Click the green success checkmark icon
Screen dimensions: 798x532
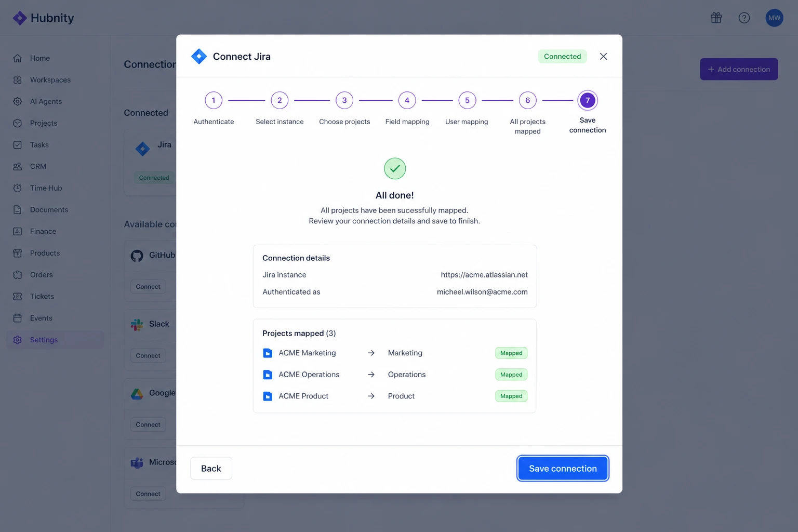tap(395, 168)
